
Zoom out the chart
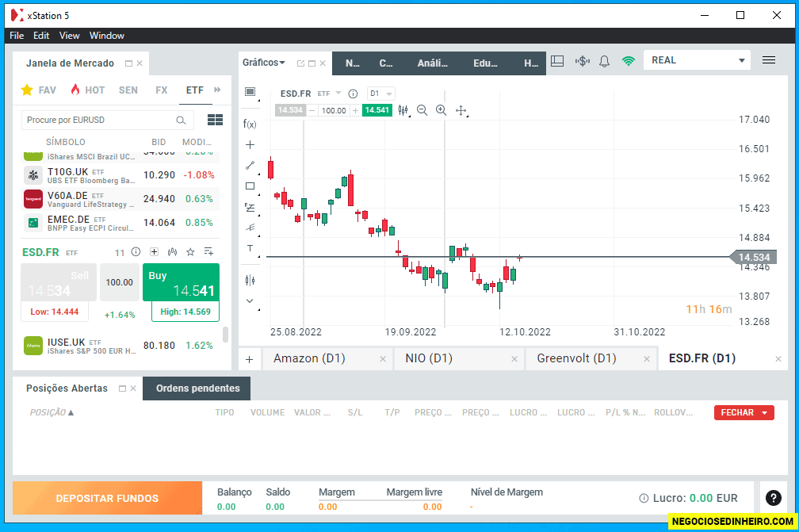point(422,110)
